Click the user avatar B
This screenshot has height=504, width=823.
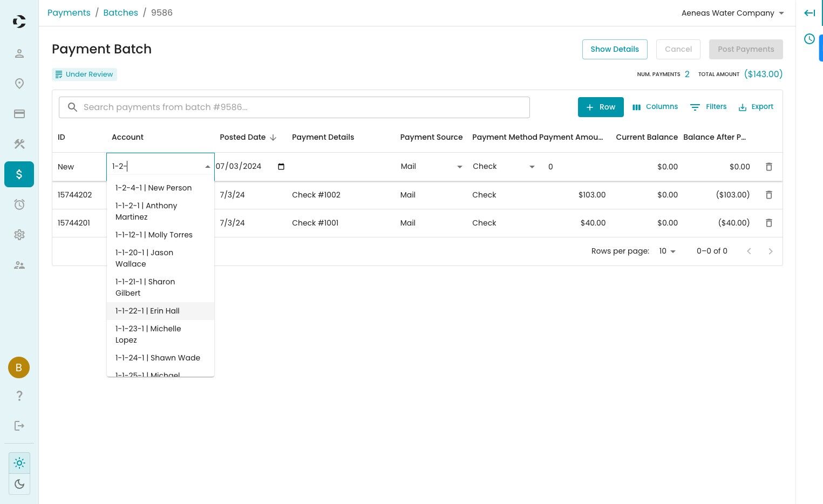pyautogui.click(x=19, y=367)
